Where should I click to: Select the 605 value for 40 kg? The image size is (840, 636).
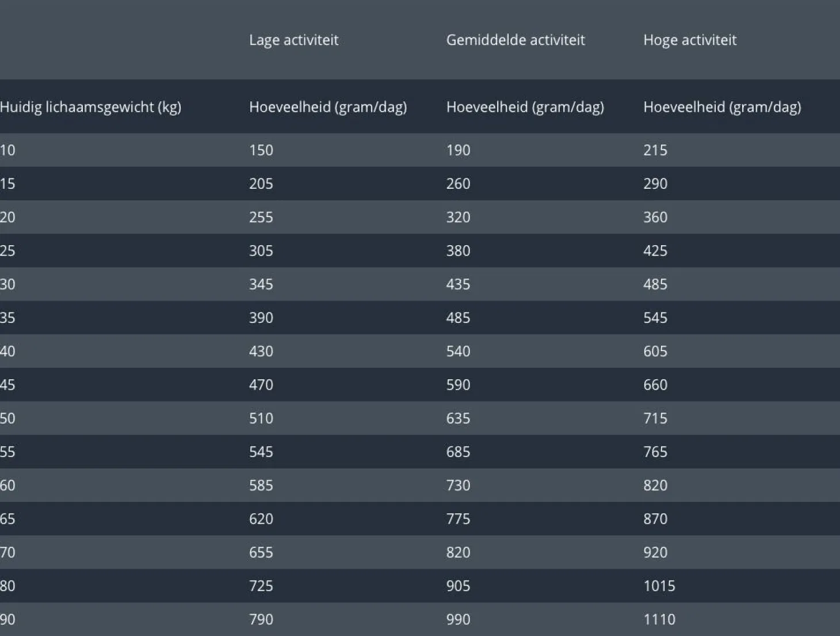pyautogui.click(x=655, y=351)
